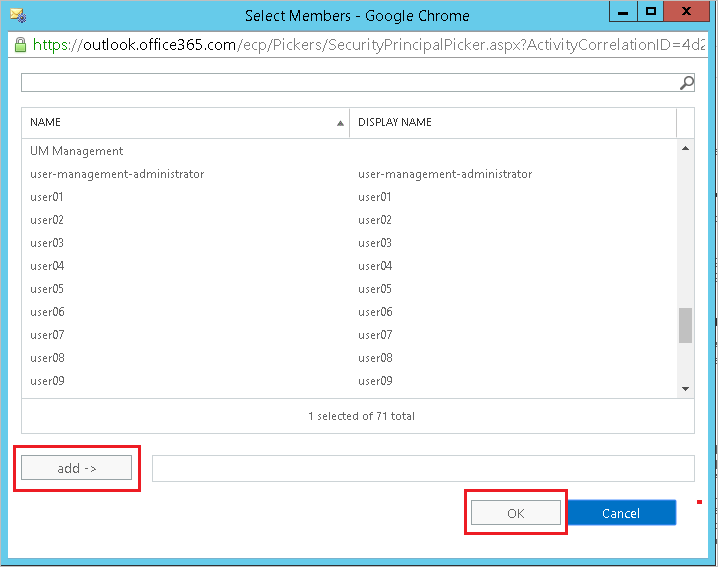Cancel the Select Members dialog
718x567 pixels.
[x=621, y=513]
